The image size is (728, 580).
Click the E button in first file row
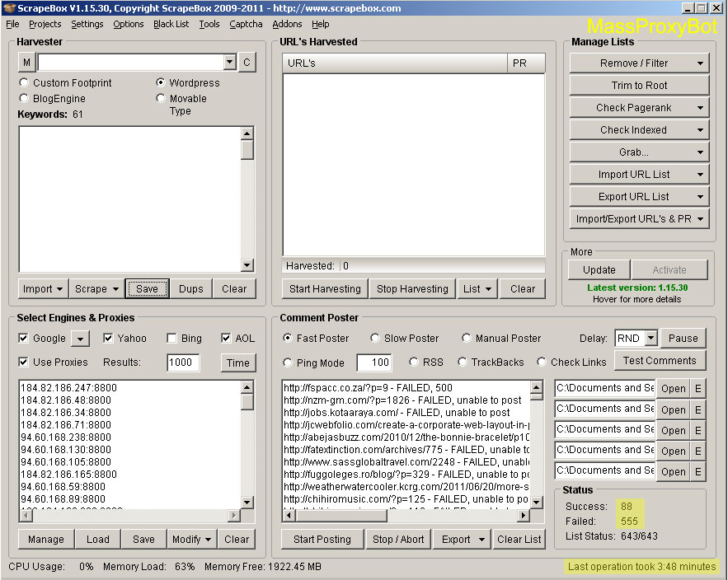coord(697,388)
